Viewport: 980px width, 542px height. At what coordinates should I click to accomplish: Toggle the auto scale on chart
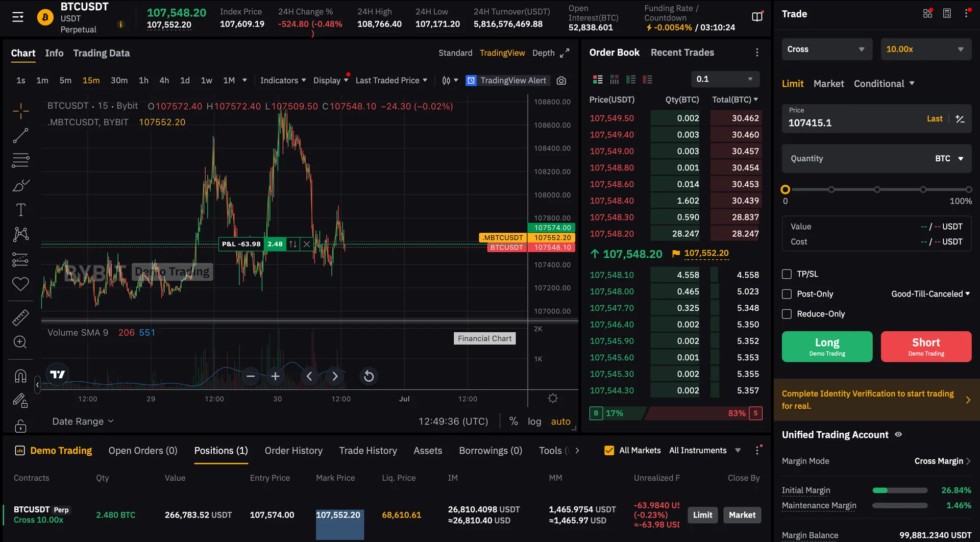pos(560,422)
